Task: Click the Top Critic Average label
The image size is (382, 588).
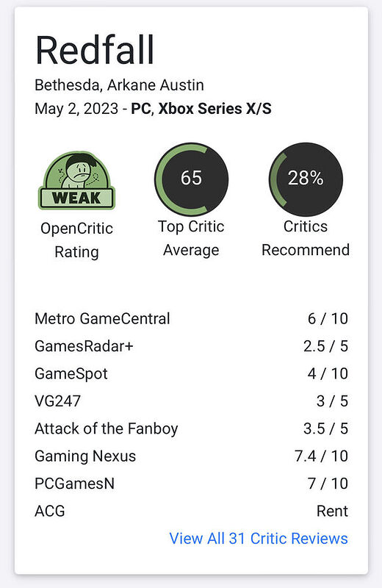Action: (191, 238)
